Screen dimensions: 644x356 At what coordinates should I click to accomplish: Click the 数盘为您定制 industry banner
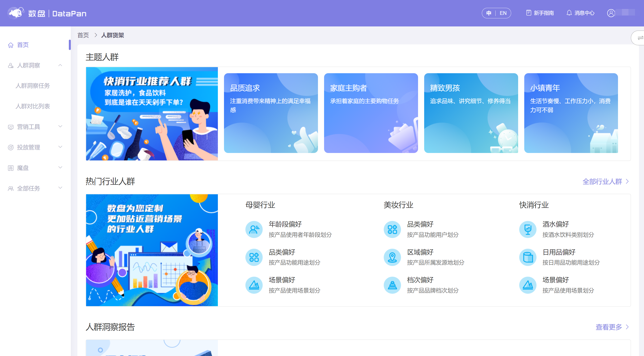tap(152, 250)
